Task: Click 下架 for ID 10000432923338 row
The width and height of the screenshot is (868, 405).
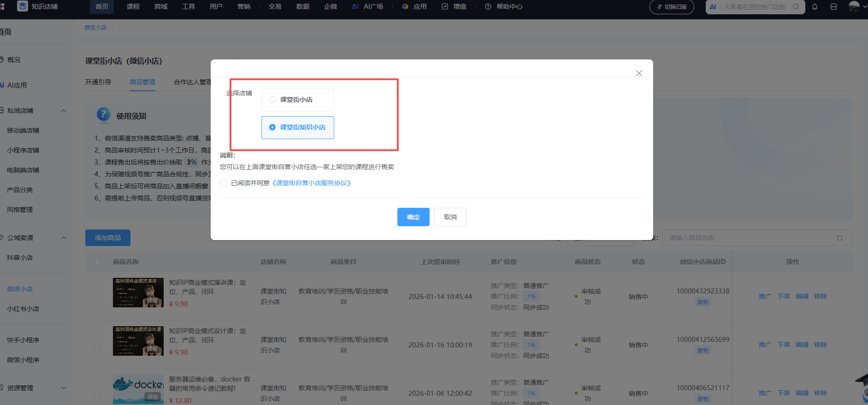Action: click(784, 296)
